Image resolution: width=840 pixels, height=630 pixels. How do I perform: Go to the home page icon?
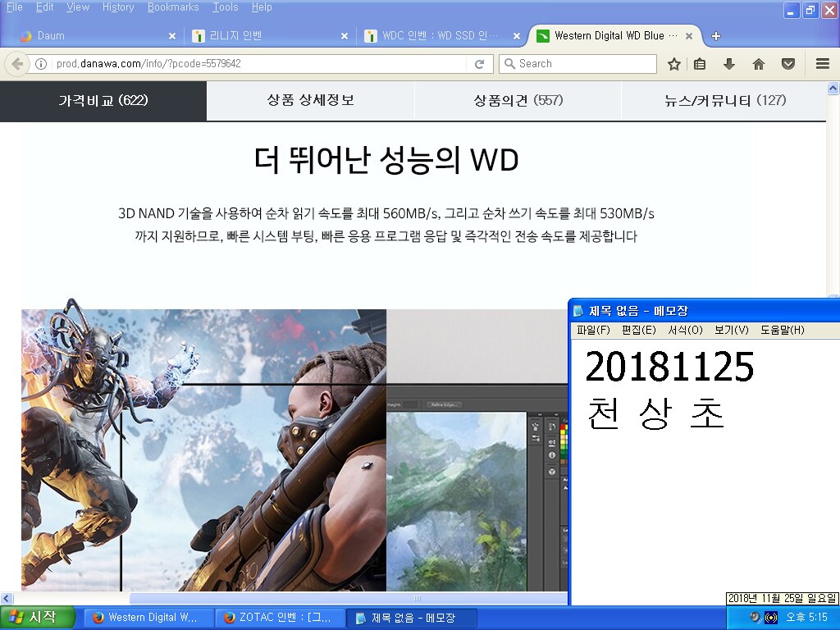[x=758, y=64]
